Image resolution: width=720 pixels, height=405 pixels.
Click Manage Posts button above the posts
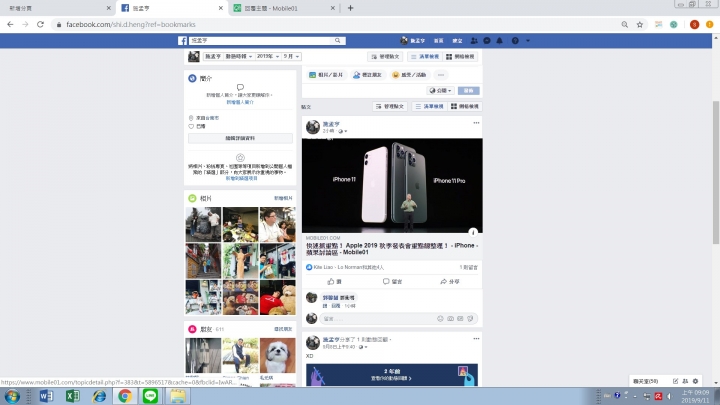tap(390, 107)
